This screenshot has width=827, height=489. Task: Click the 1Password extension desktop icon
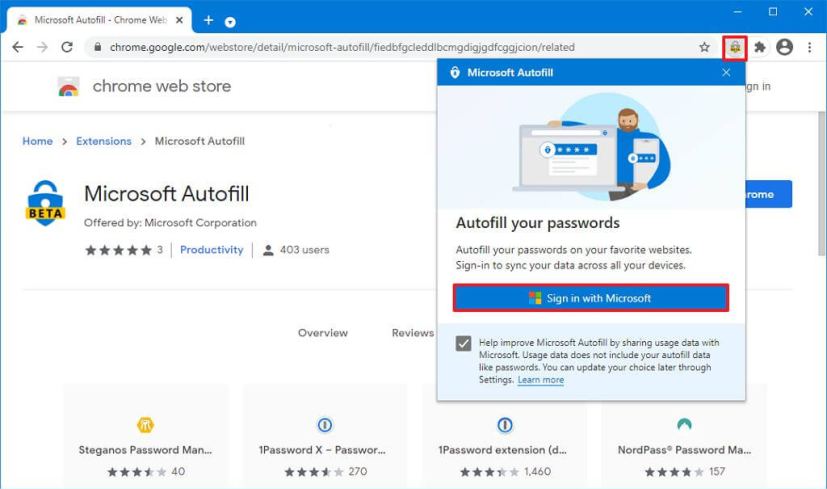(505, 425)
